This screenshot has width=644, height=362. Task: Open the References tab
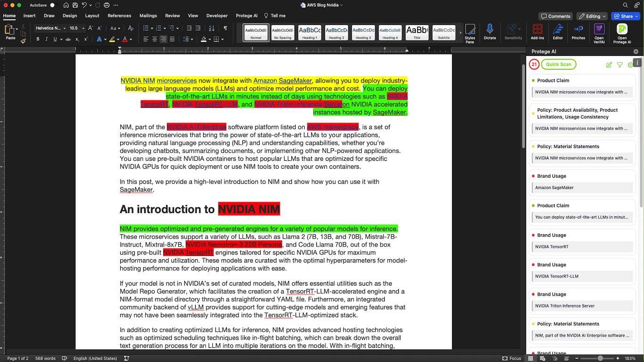(119, 16)
